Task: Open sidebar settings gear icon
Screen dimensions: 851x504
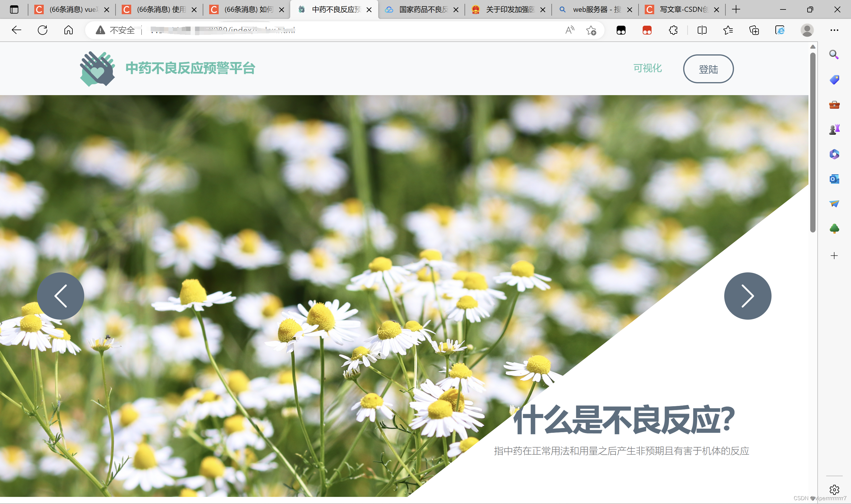Action: pos(834,490)
